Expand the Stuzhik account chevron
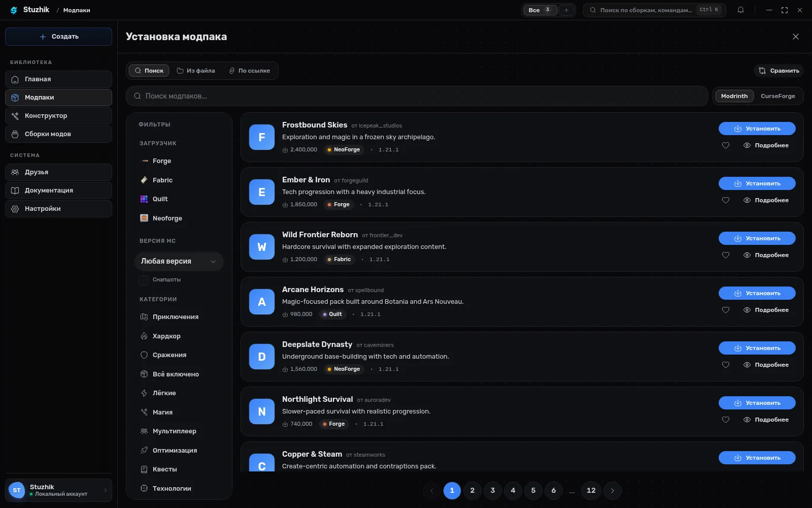This screenshot has height=508, width=812. pos(106,490)
